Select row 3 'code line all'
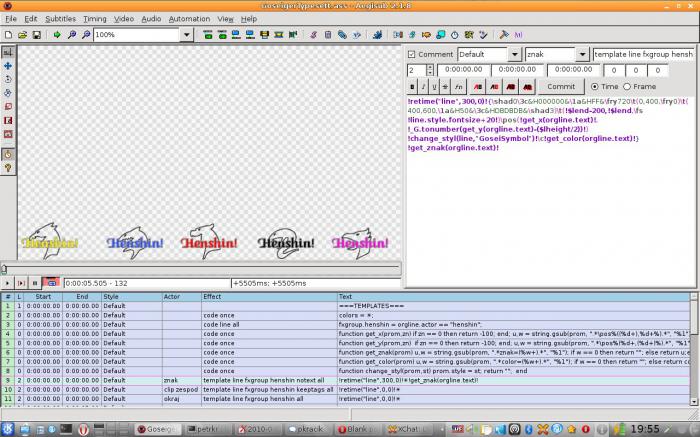 [346, 325]
